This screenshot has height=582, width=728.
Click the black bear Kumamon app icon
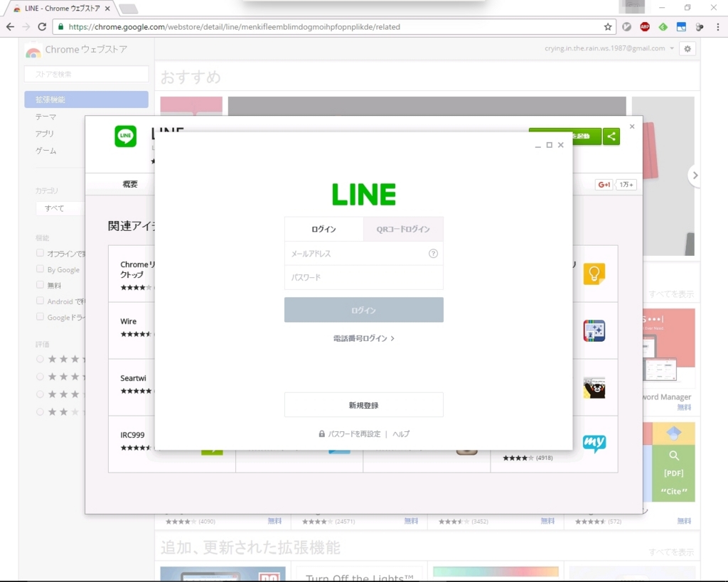[x=594, y=387]
